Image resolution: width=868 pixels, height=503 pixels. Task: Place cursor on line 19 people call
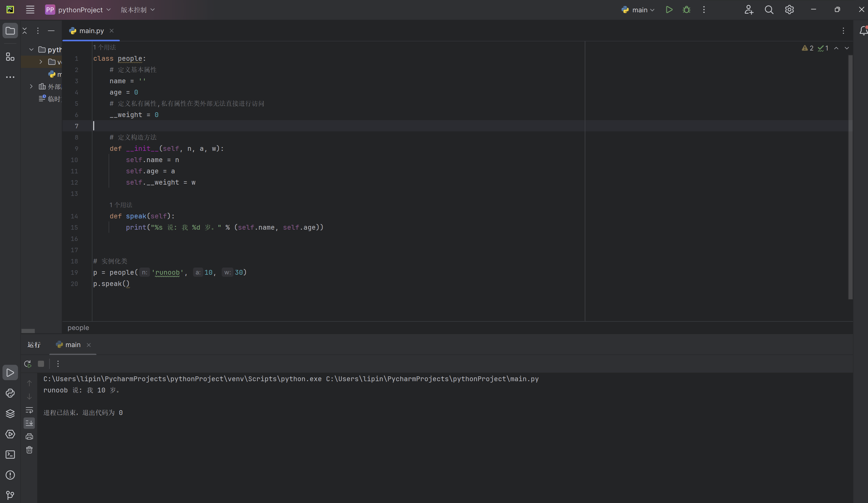(x=124, y=272)
